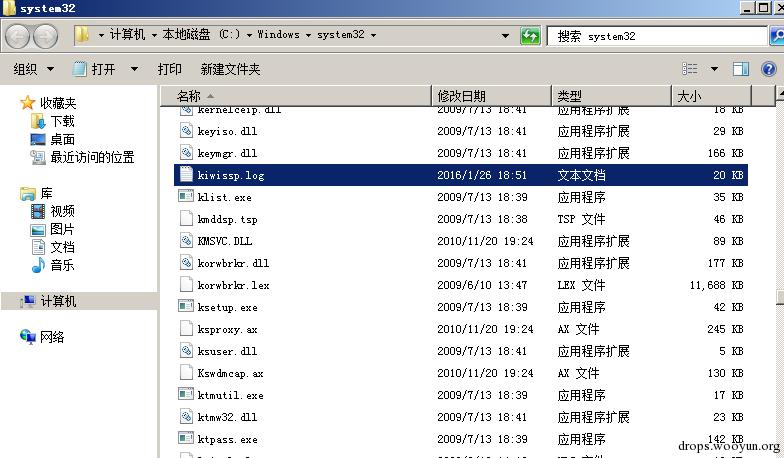This screenshot has width=784, height=458.
Task: Select the KMSVC.DLL file icon
Action: [x=186, y=240]
